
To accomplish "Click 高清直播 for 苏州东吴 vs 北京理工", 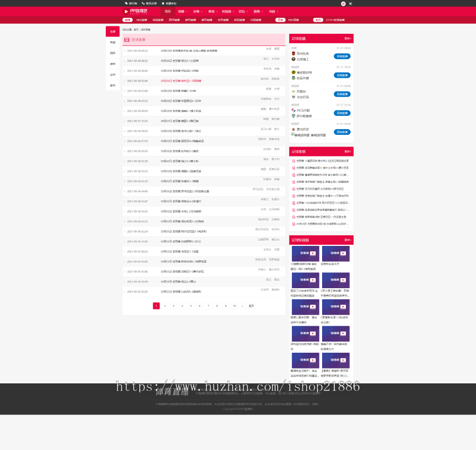I will coord(342,57).
